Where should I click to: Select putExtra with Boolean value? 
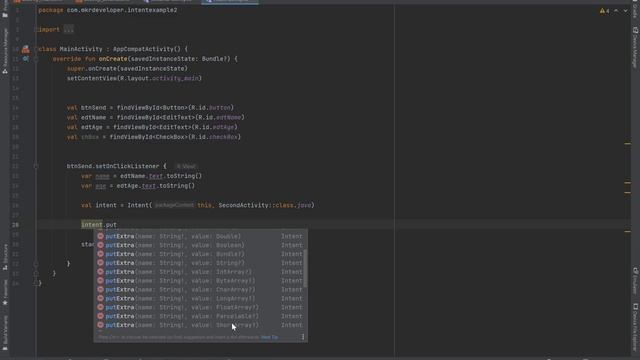tap(200, 245)
